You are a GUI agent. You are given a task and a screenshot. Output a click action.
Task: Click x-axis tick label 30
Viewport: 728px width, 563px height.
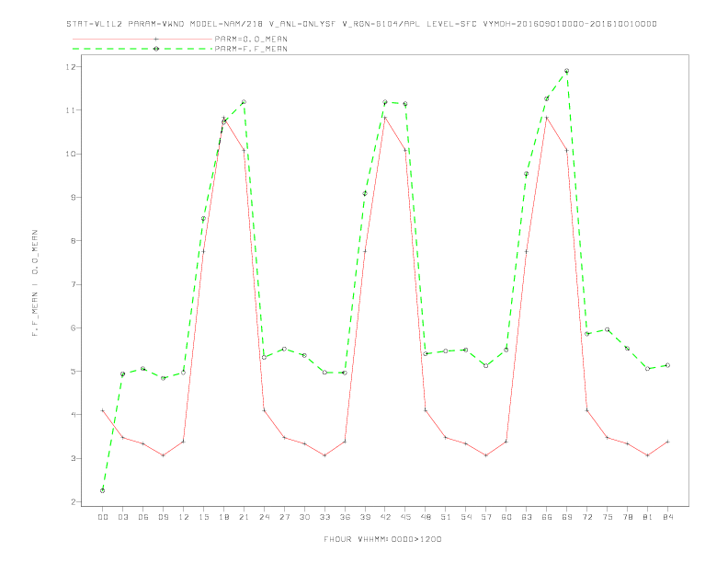pyautogui.click(x=304, y=517)
